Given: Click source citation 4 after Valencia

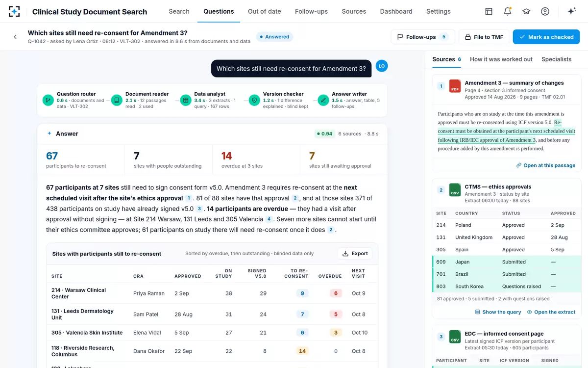Looking at the screenshot, I should (x=269, y=219).
